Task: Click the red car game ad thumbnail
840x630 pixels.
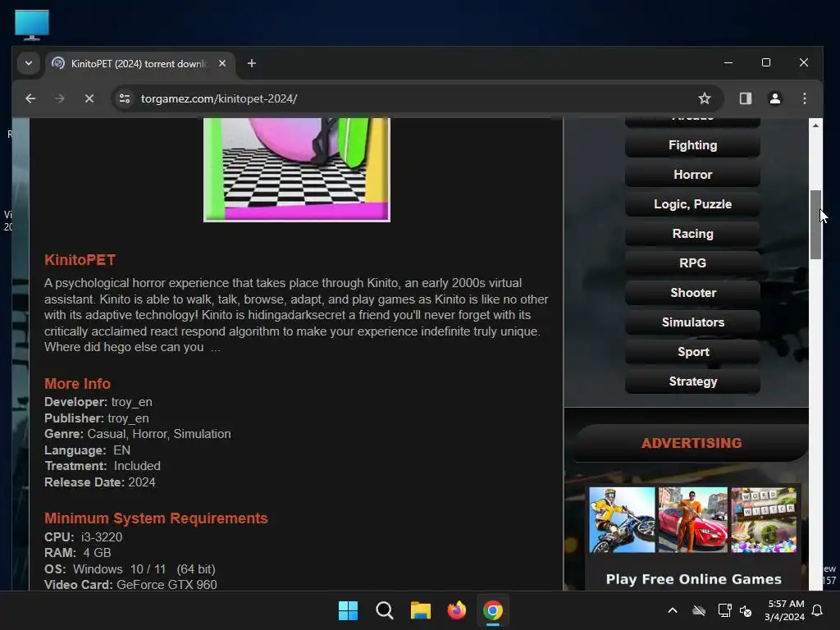Action: point(692,519)
